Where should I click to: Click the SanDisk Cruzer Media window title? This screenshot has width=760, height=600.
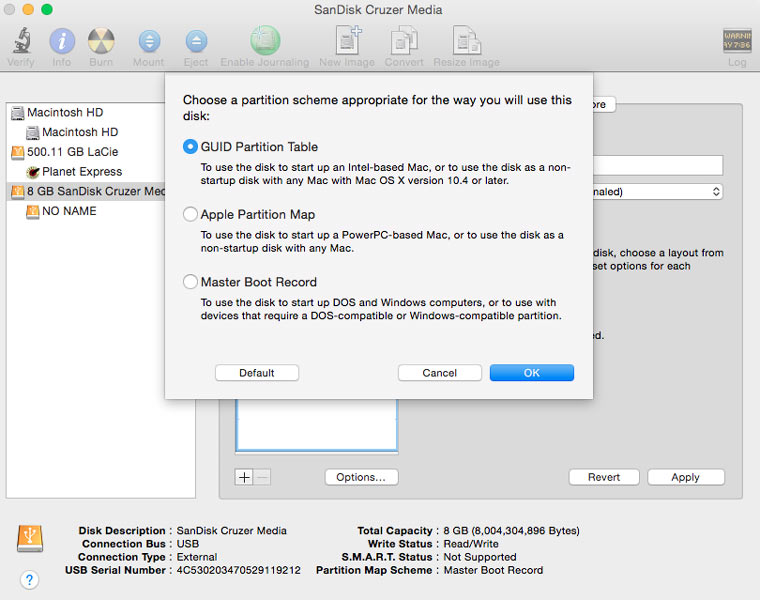378,10
